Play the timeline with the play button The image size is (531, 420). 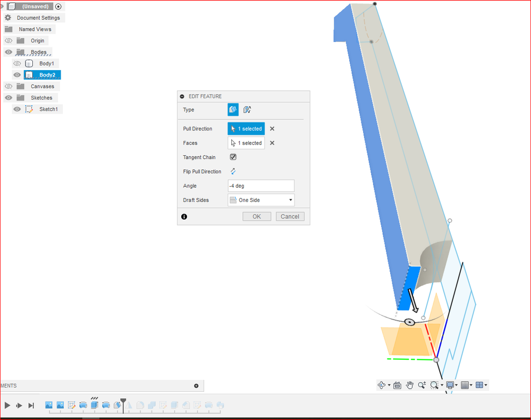[7, 406]
